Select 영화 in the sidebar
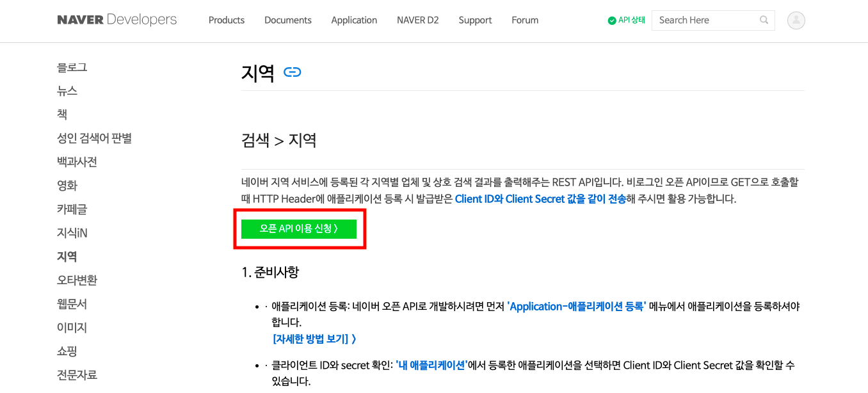Image resolution: width=868 pixels, height=393 pixels. pyautogui.click(x=67, y=186)
